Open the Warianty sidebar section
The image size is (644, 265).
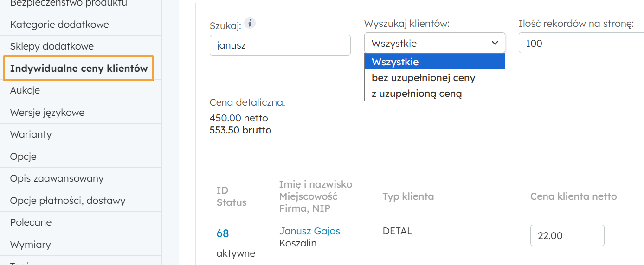[x=31, y=134]
